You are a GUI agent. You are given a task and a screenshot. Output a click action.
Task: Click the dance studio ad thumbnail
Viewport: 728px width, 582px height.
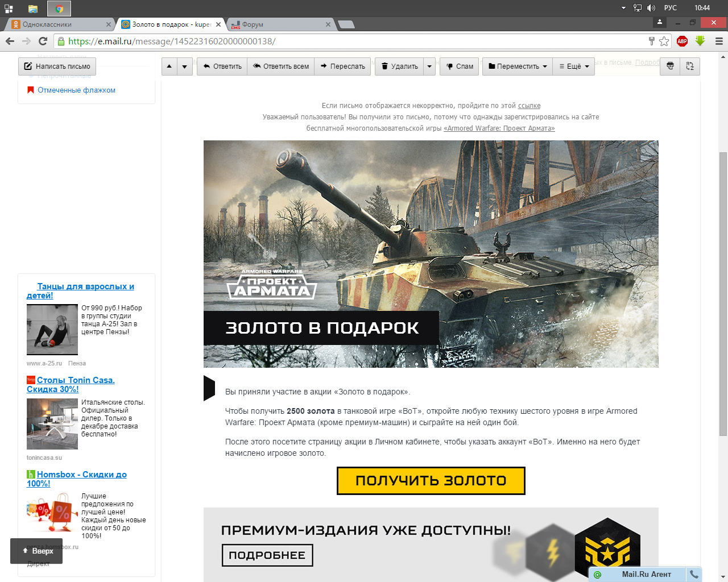pos(52,330)
